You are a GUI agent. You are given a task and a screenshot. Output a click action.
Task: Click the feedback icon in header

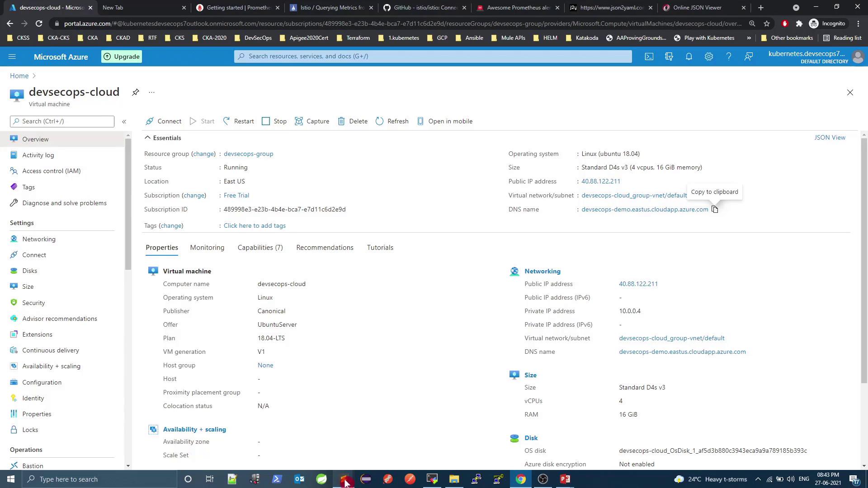[x=748, y=56]
